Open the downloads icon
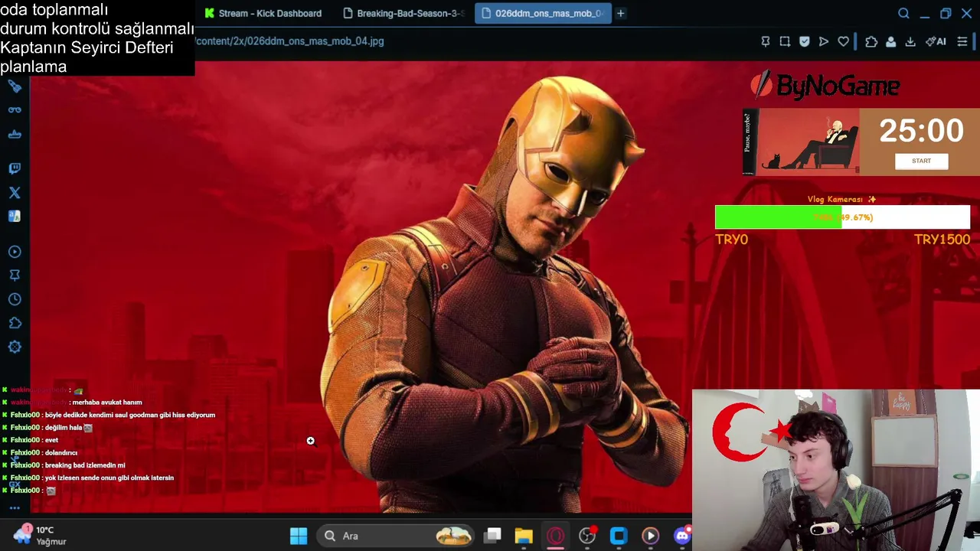 [910, 41]
